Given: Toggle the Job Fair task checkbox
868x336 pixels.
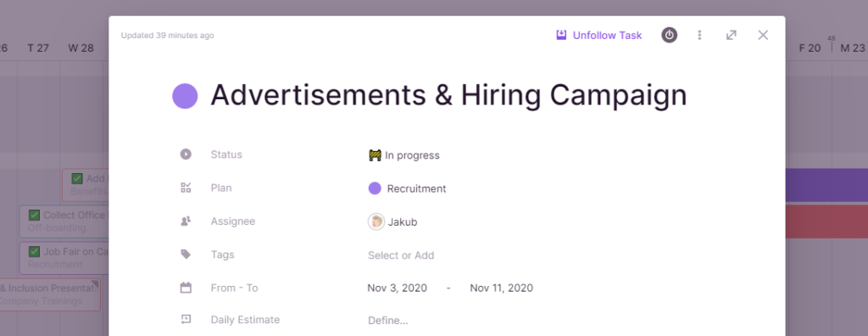Looking at the screenshot, I should (34, 252).
